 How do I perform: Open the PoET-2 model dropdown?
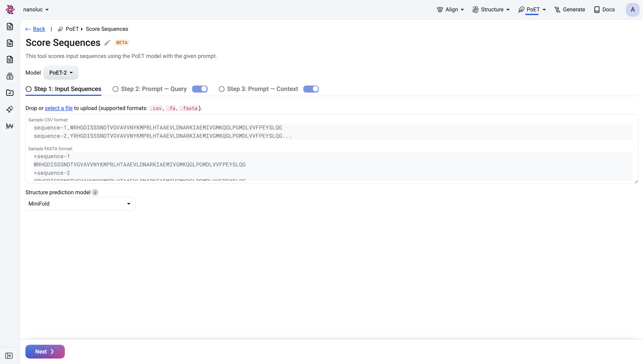click(61, 73)
